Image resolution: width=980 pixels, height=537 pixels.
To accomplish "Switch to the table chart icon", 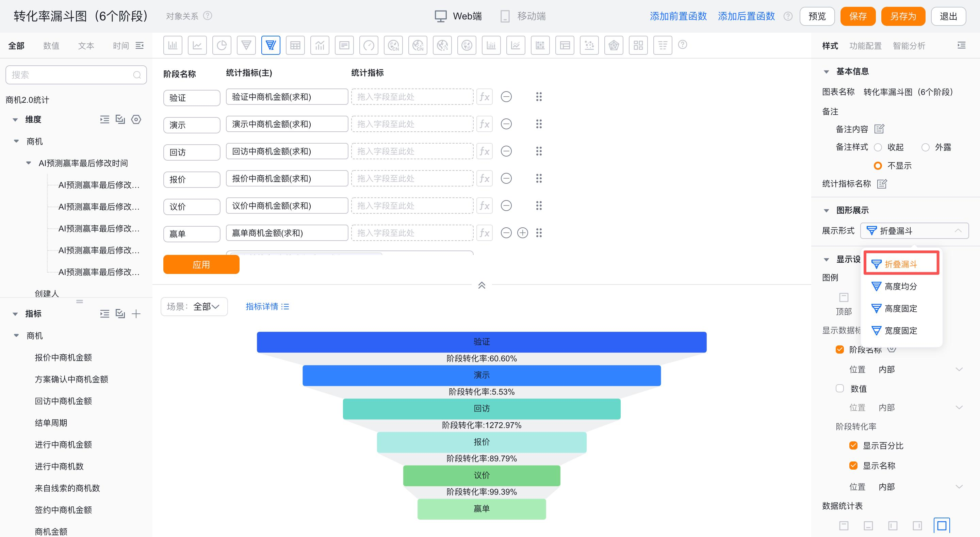I will pyautogui.click(x=295, y=45).
